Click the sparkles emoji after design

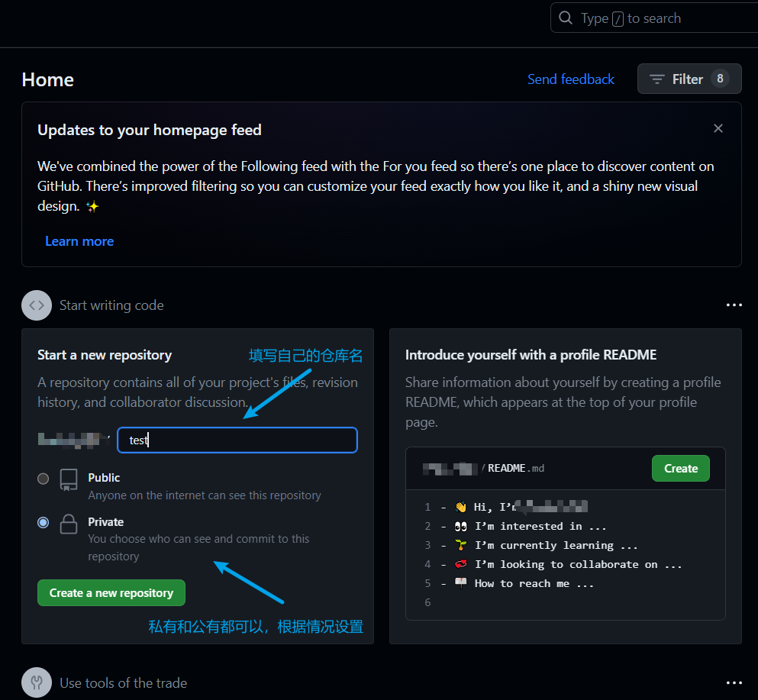pyautogui.click(x=92, y=207)
